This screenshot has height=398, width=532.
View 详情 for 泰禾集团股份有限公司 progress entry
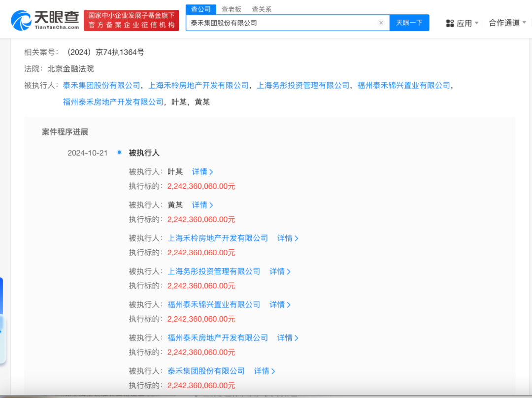265,371
